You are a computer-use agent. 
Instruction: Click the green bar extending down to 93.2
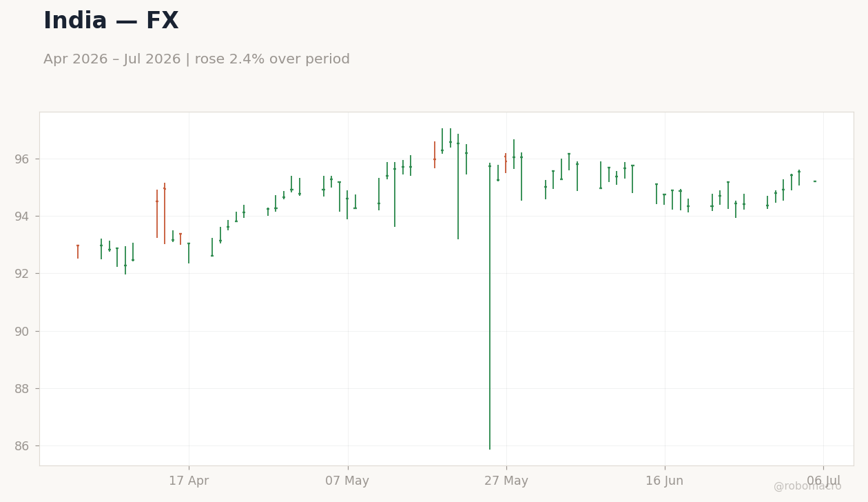(x=458, y=187)
